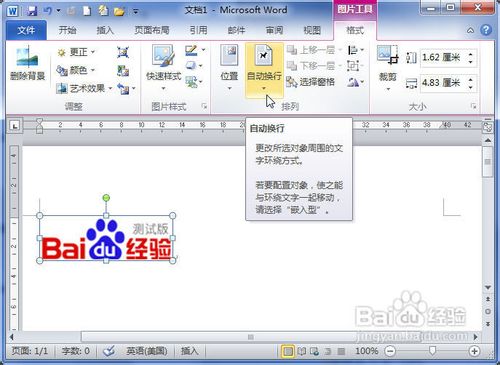Click the Rotate objects icon
This screenshot has height=365, width=500.
pyautogui.click(x=353, y=82)
